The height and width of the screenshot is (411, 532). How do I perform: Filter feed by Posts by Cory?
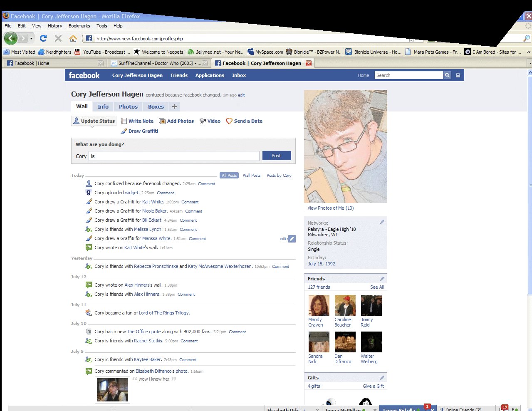pyautogui.click(x=279, y=175)
